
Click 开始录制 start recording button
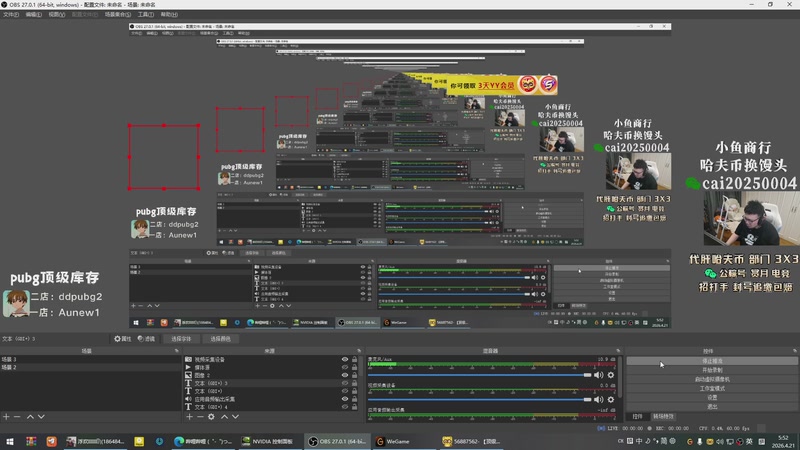[x=712, y=370]
